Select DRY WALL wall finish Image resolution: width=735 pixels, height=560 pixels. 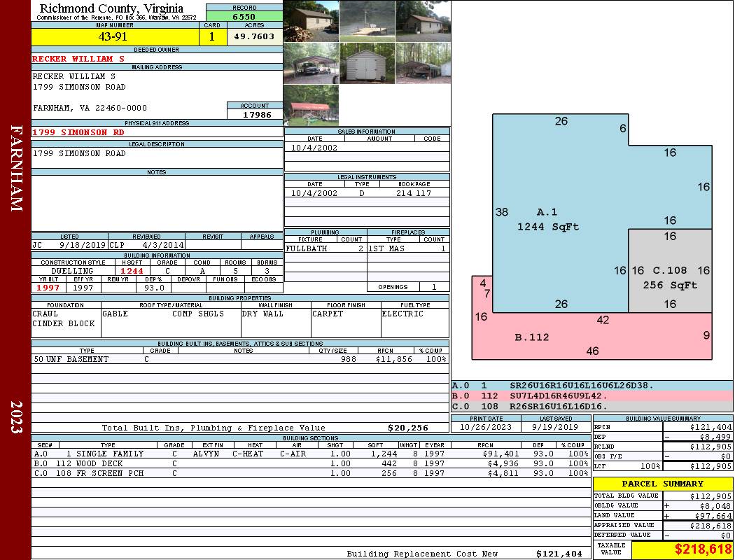pos(262,314)
